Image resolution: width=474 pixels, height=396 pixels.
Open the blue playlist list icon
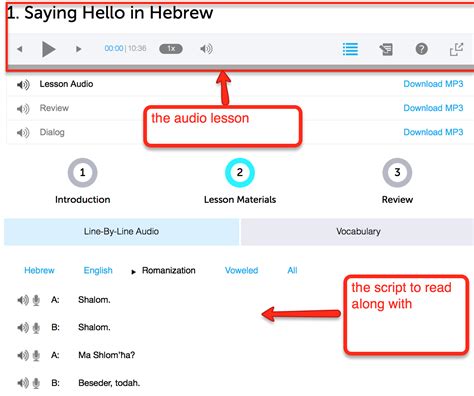pyautogui.click(x=350, y=49)
